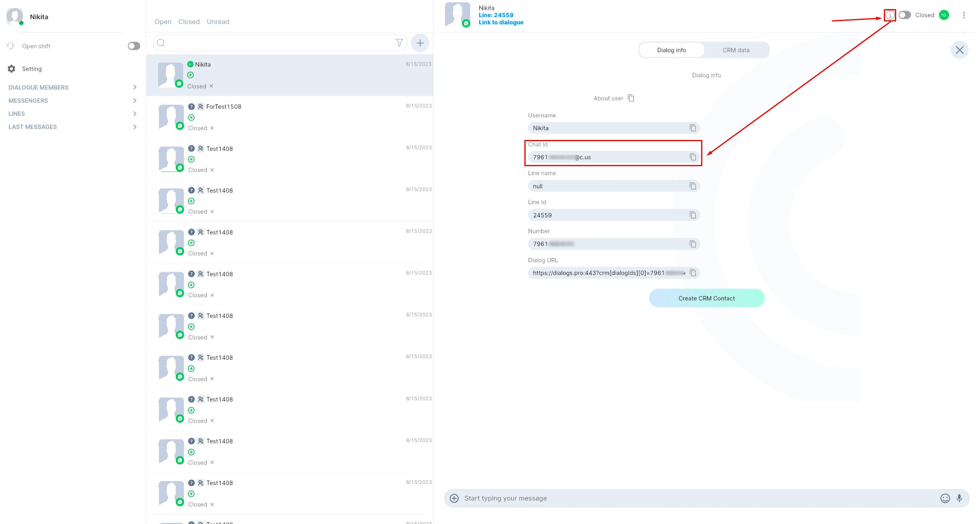The image size is (980, 524).
Task: Show the Unread dialogs filter tab
Action: pos(218,21)
